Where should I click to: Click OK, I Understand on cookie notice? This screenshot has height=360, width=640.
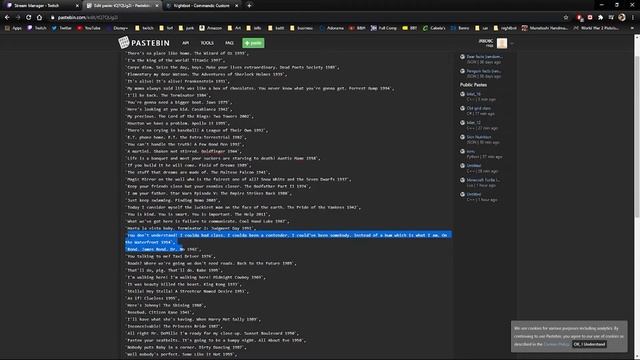pyautogui.click(x=589, y=344)
